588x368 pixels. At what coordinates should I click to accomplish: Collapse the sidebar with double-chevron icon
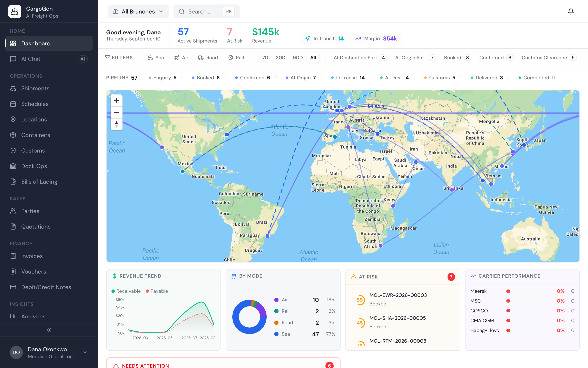(x=49, y=330)
